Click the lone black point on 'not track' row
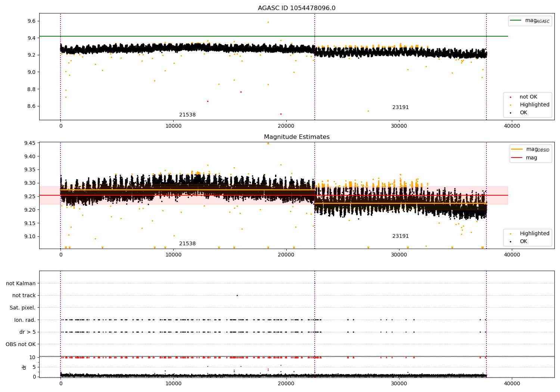 pos(237,295)
